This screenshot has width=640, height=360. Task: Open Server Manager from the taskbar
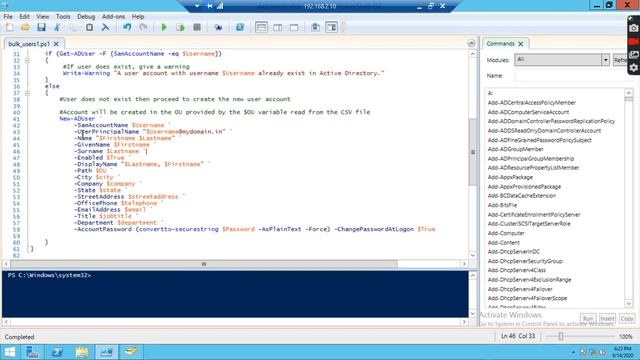click(32, 352)
